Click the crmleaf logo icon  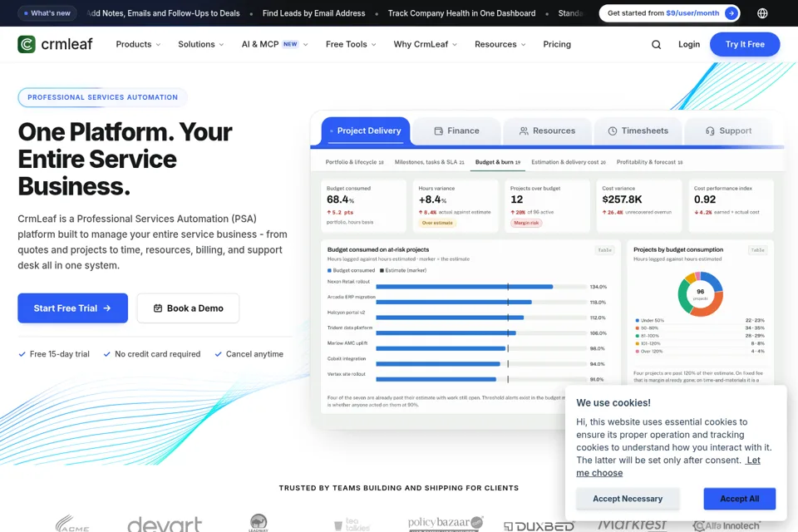(27, 44)
